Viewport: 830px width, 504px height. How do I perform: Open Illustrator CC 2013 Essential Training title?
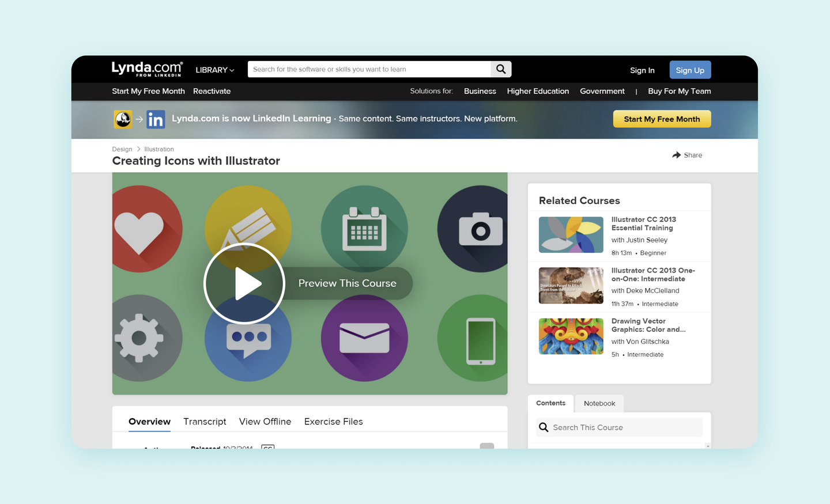(x=644, y=223)
